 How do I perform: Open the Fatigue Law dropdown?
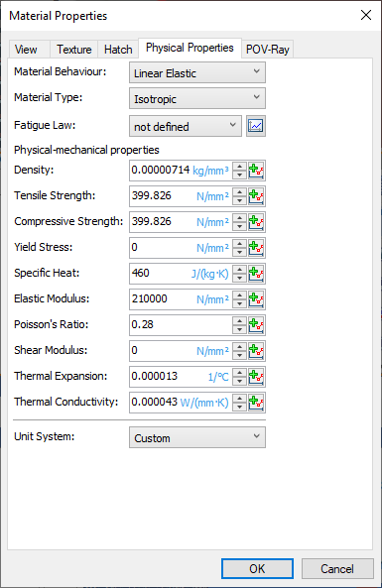point(186,126)
